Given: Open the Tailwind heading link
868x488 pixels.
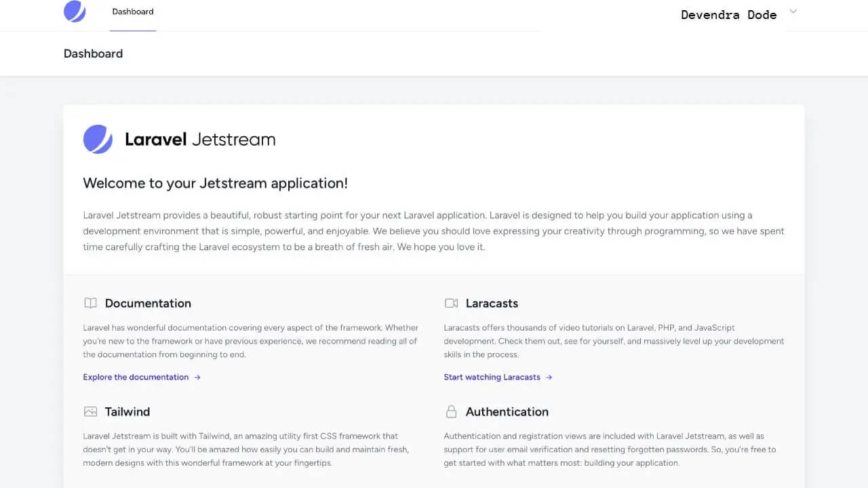Looking at the screenshot, I should coord(127,411).
